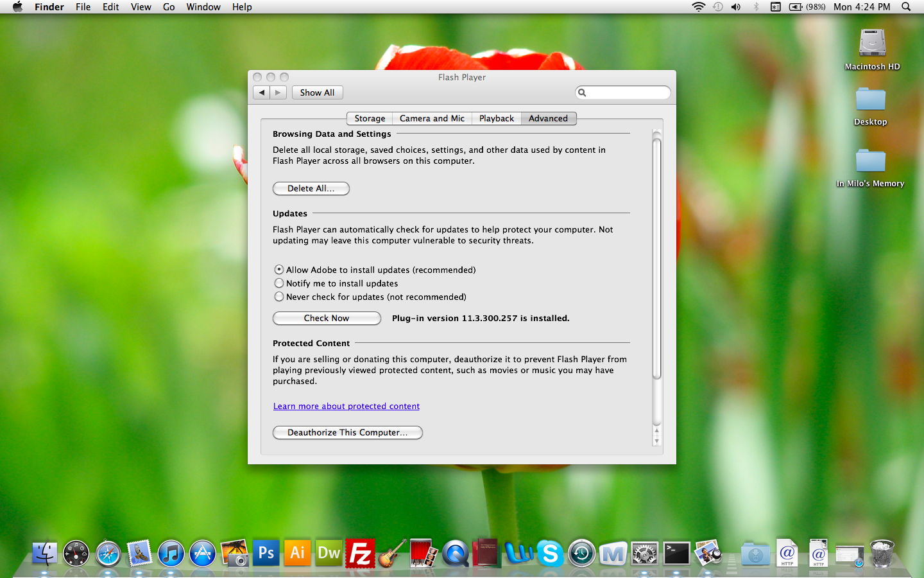Click the date and time display
Screen dimensions: 924x578
click(x=862, y=6)
